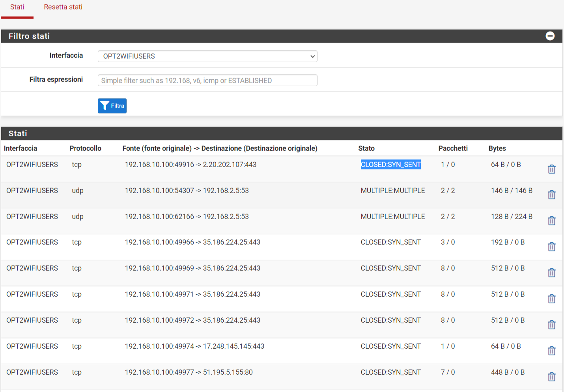This screenshot has height=392, width=564.
Task: Click the Protocollo column header
Action: (x=85, y=149)
